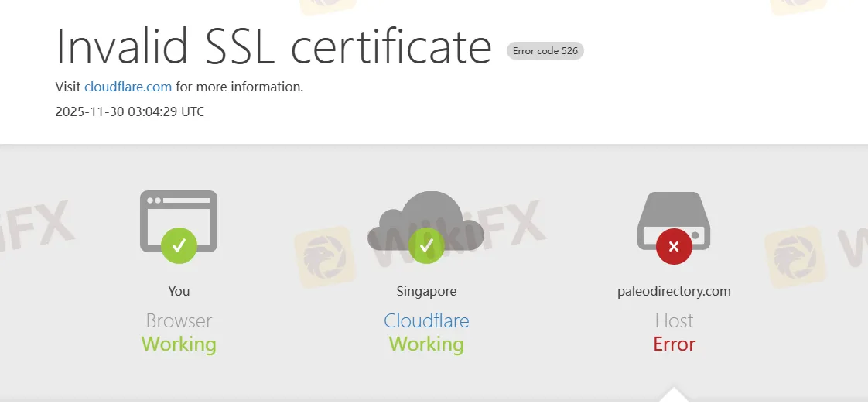Click the Host label text
This screenshot has width=868, height=404.
click(x=674, y=321)
